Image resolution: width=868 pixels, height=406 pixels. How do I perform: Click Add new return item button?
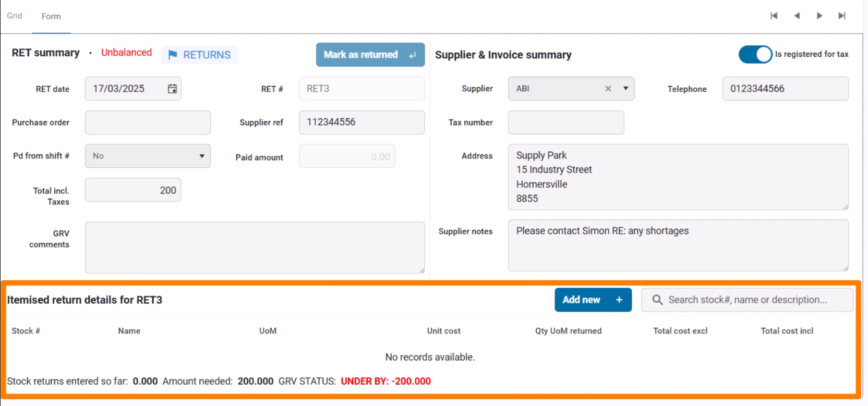pos(593,300)
